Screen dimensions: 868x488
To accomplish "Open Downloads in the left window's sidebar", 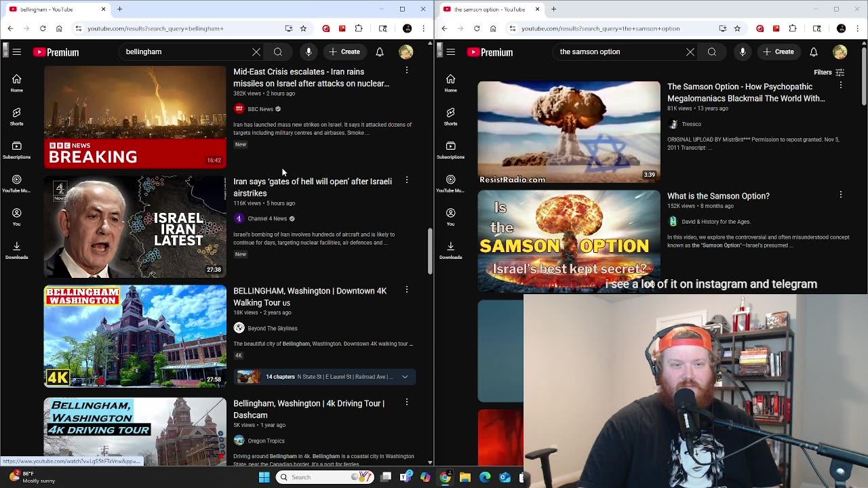I will (x=16, y=250).
